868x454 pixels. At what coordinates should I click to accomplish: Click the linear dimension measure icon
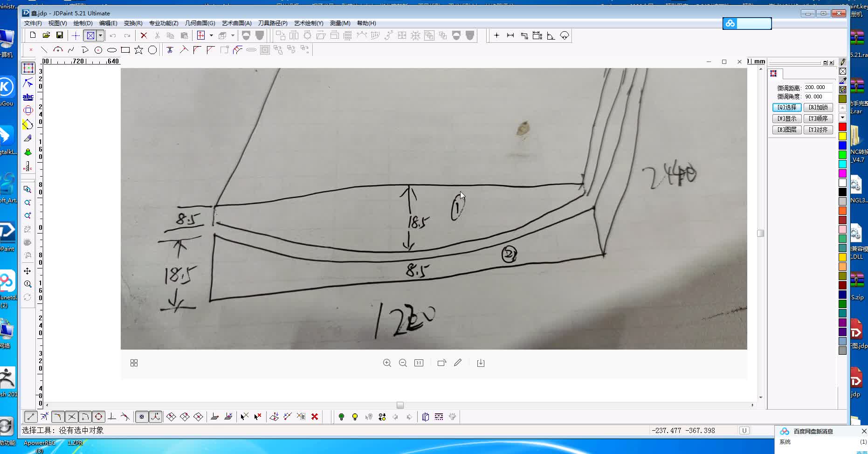[510, 35]
